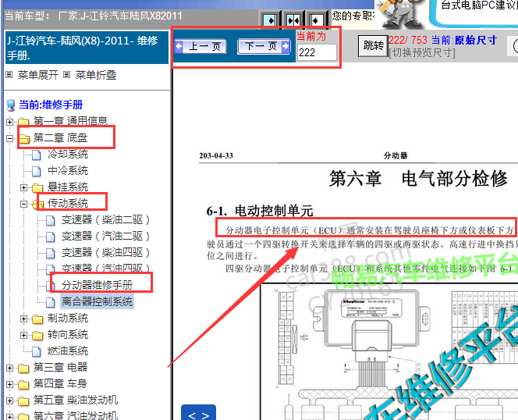The width and height of the screenshot is (518, 420).
Task: Click the 下一页 next page button
Action: coord(264,46)
